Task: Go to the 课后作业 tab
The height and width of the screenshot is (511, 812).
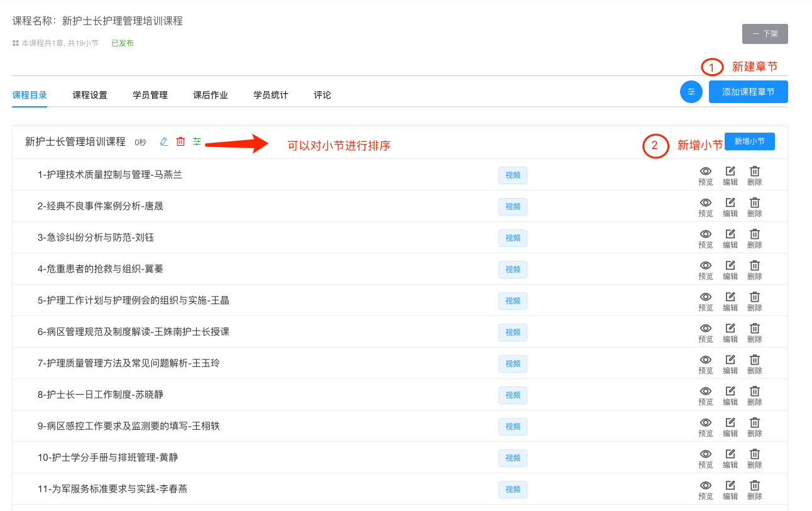Action: pos(211,95)
